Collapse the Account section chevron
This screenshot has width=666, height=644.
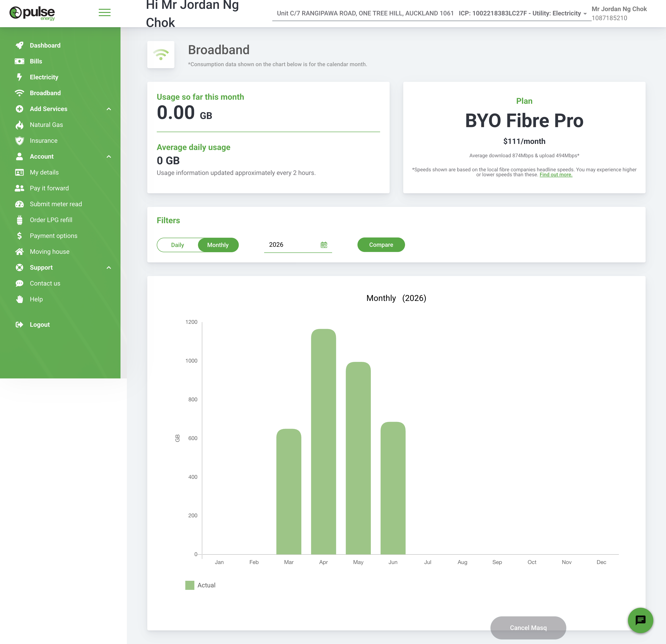point(109,156)
